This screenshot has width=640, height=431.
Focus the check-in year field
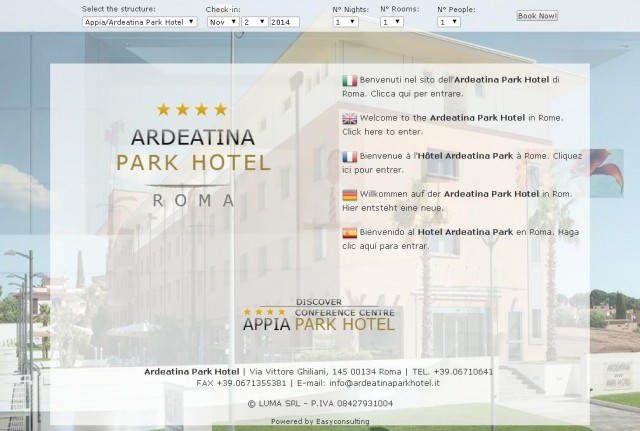[284, 22]
